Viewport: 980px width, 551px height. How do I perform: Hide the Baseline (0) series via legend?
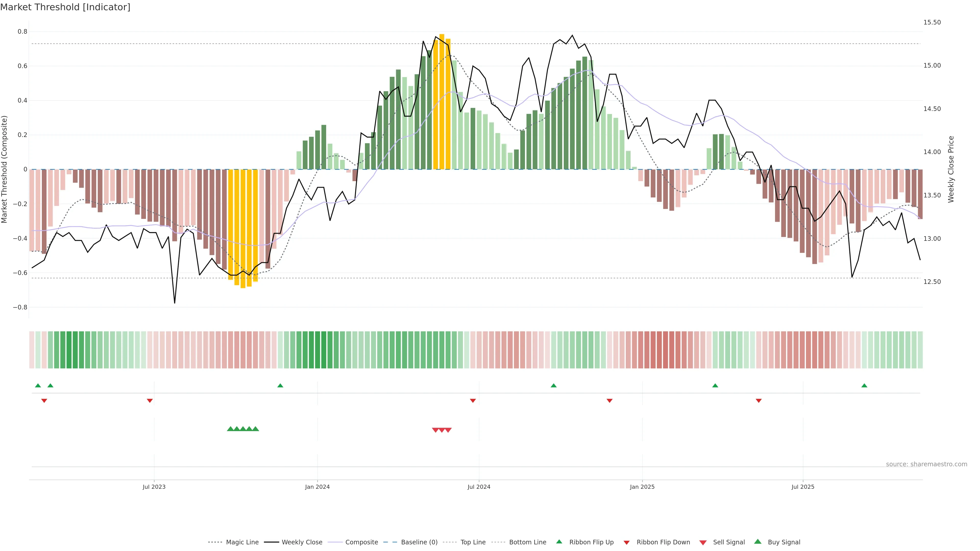pyautogui.click(x=419, y=542)
